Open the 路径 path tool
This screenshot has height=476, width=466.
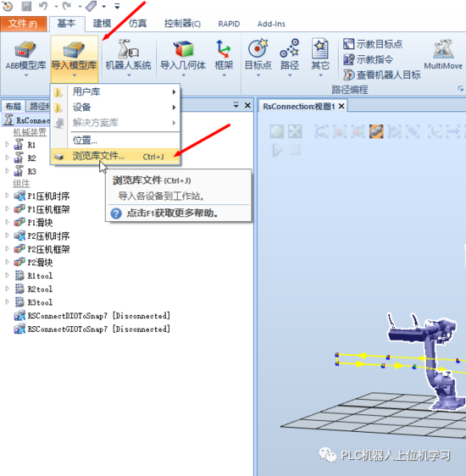tap(290, 57)
